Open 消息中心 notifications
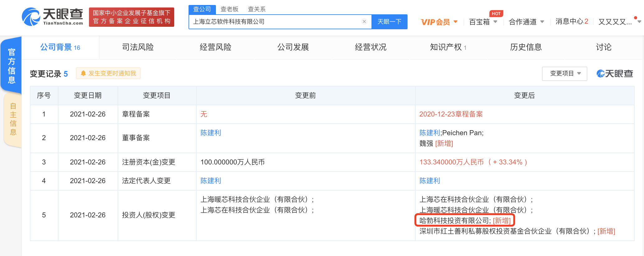This screenshot has width=644, height=256. click(572, 21)
